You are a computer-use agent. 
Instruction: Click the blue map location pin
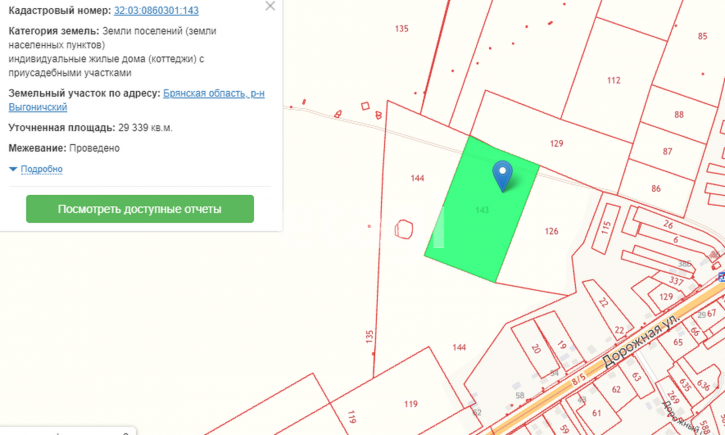(503, 176)
